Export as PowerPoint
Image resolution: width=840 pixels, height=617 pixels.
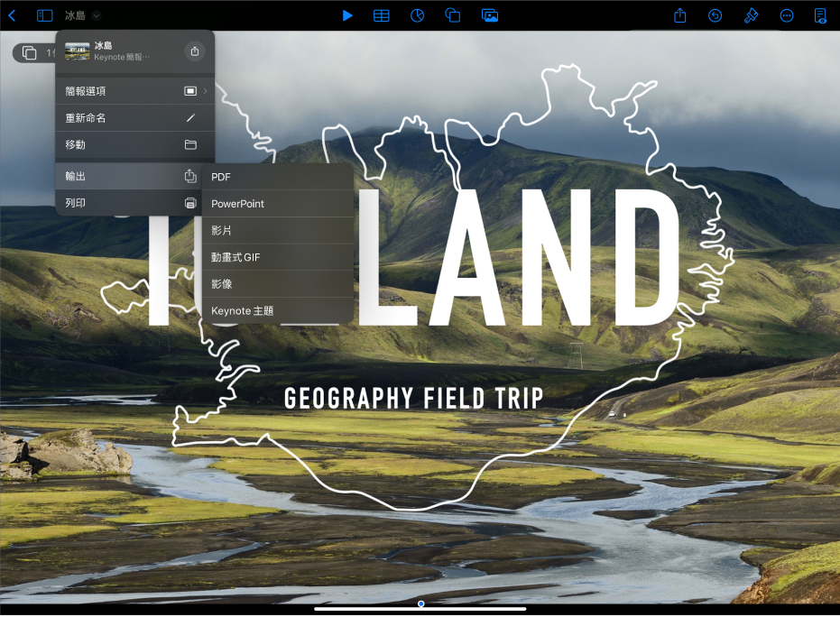(x=278, y=204)
